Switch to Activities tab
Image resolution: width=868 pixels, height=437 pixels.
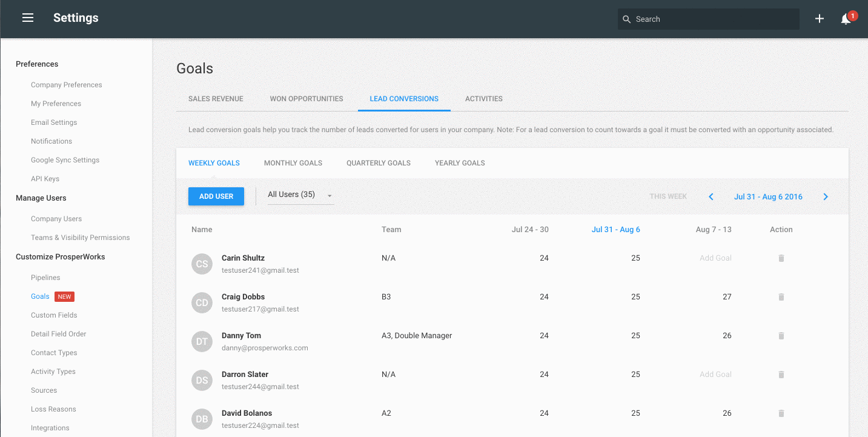(484, 99)
